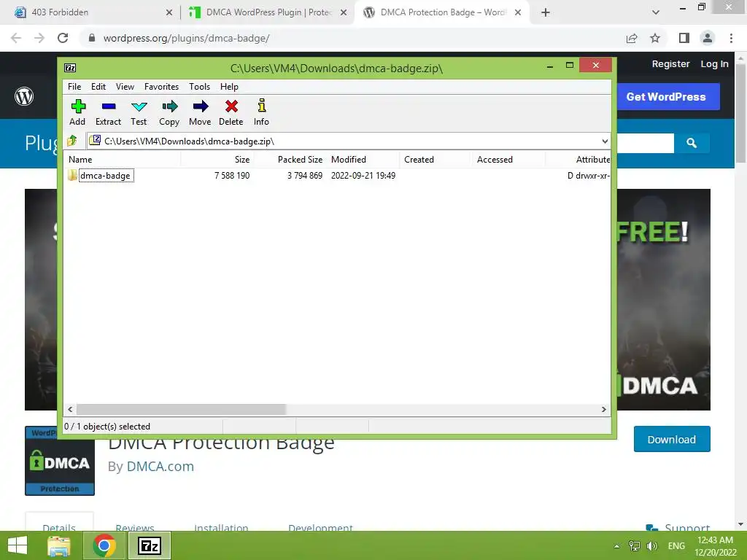Viewport: 747px width, 560px height.
Task: Open volume control in system tray
Action: click(651, 545)
